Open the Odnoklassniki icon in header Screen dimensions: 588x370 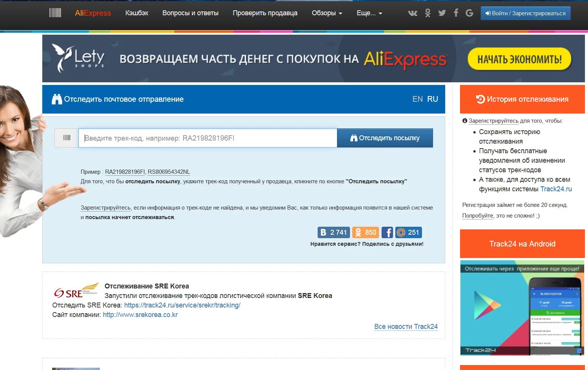tap(428, 13)
